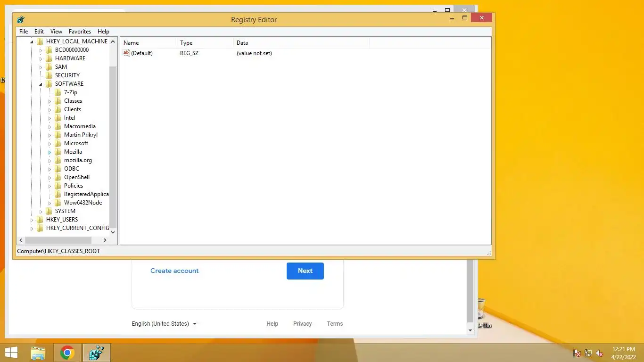Open the Terms link in browser footer

(x=335, y=324)
